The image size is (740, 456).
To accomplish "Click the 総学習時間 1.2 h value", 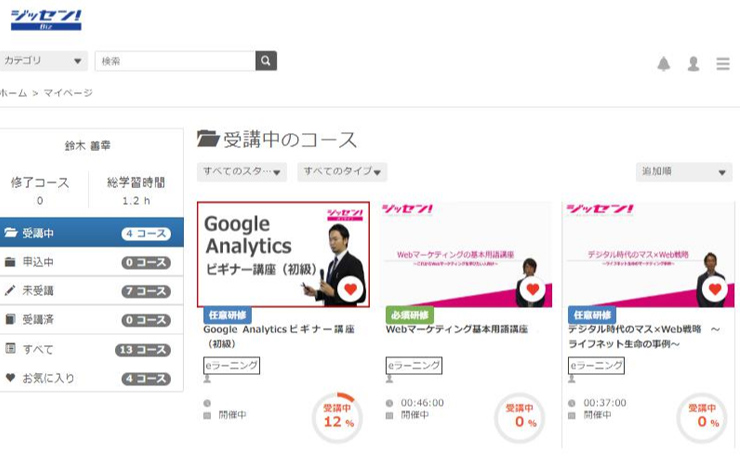I will [136, 201].
